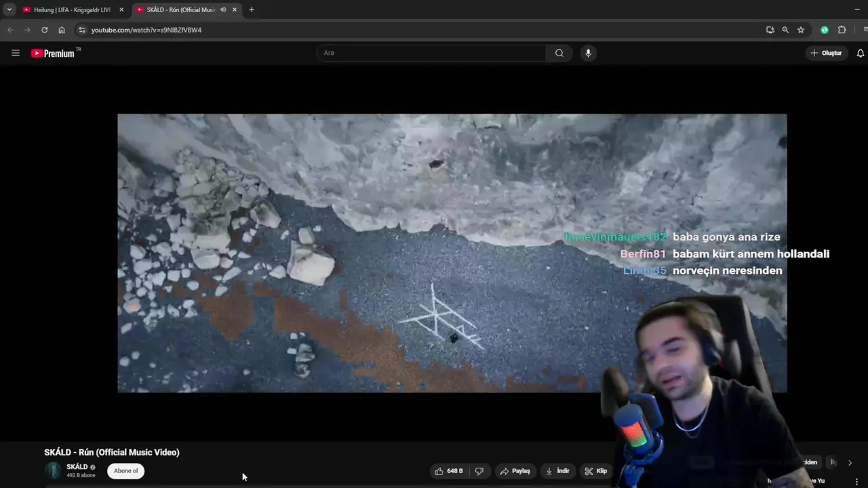Dislike the video
Viewport: 868px width, 488px height.
[479, 471]
